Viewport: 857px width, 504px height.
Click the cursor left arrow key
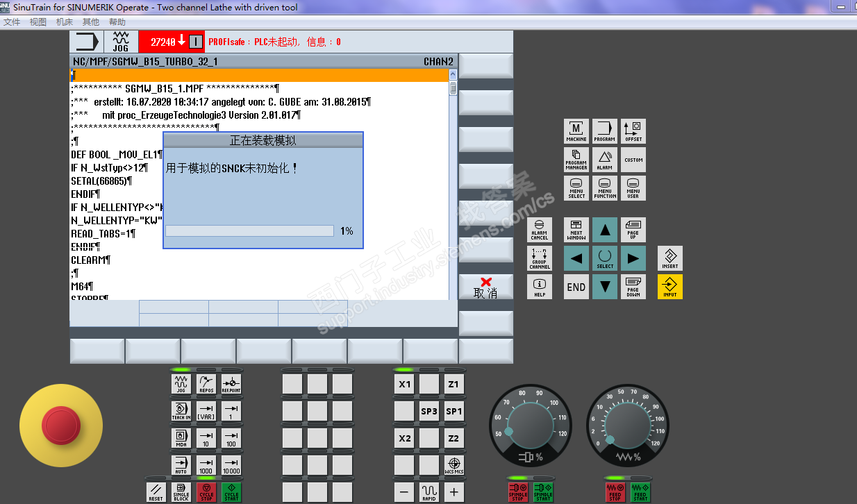click(x=576, y=258)
